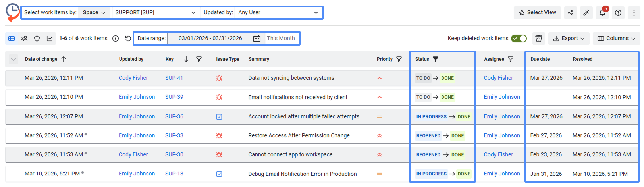644x187 pixels.
Task: Click IN PROGRESS status in SUP-18 row
Action: [x=431, y=174]
